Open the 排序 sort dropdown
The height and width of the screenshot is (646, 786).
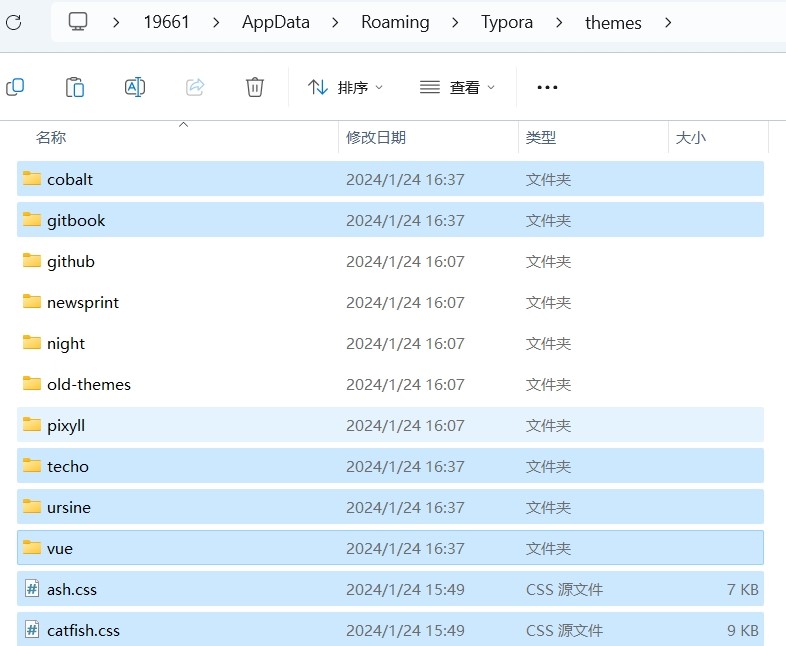coord(345,87)
